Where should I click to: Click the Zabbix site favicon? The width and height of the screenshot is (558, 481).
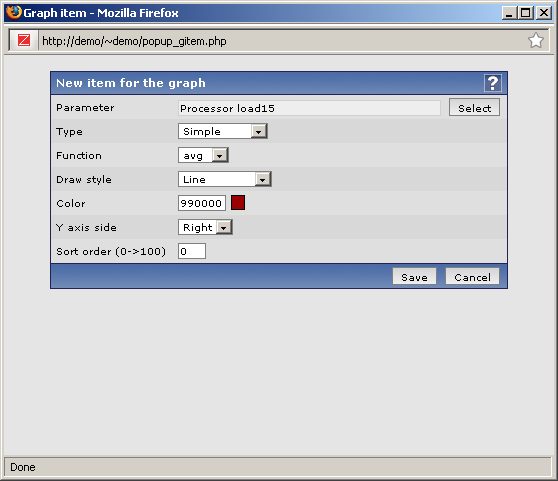[x=24, y=40]
